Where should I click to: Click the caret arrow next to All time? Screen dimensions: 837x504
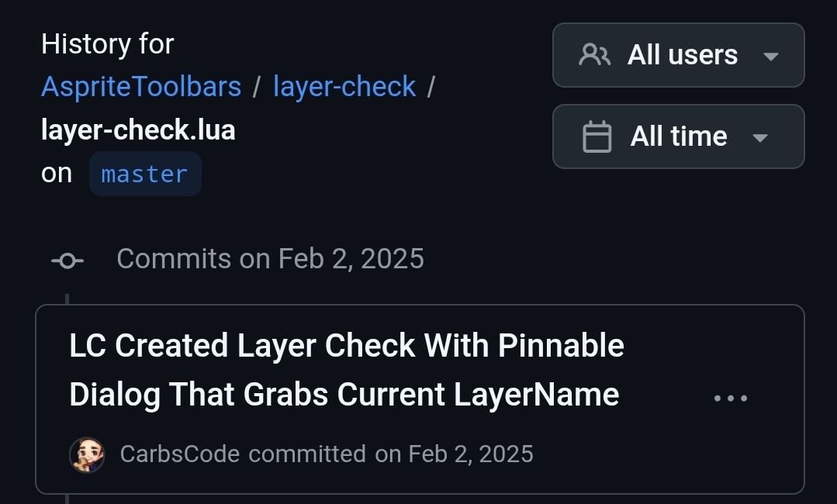point(760,138)
